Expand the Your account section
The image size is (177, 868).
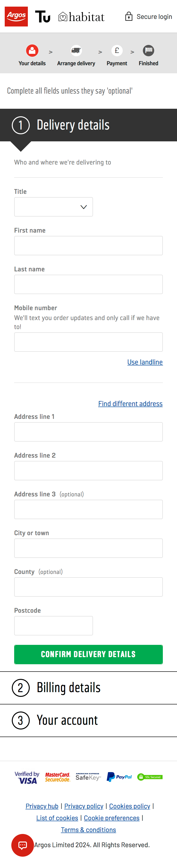point(67,720)
